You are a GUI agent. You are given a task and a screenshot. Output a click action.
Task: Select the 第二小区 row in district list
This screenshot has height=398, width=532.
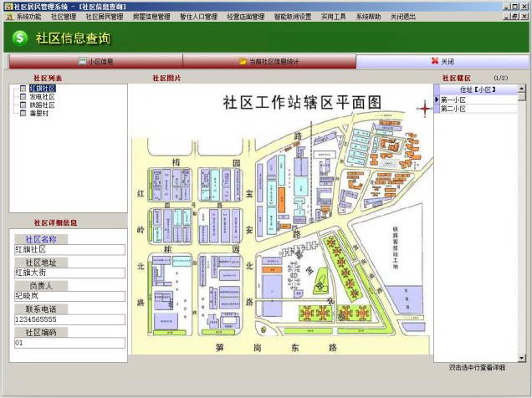[476, 109]
